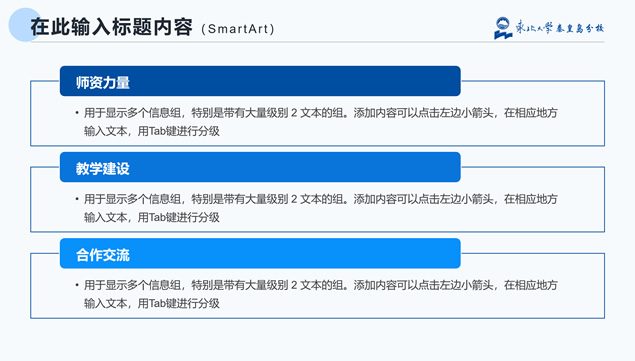The width and height of the screenshot is (635, 361).
Task: Click the bullet point in third content box
Action: [x=77, y=285]
